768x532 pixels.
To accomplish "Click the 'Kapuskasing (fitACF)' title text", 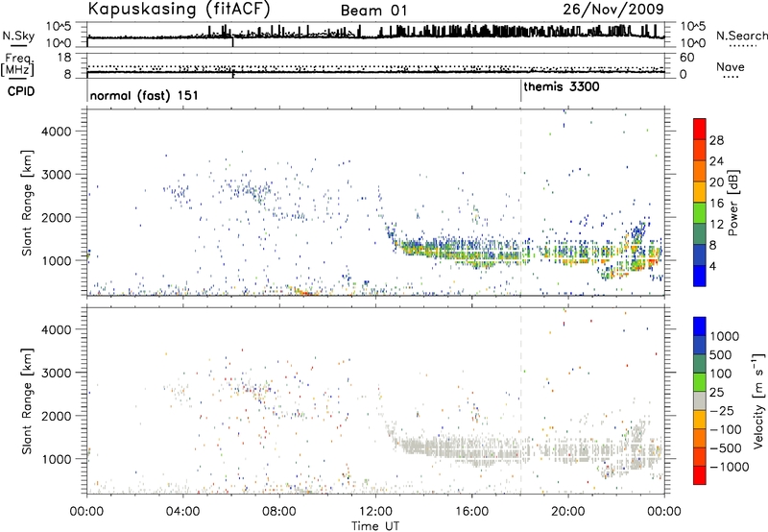I will point(180,10).
